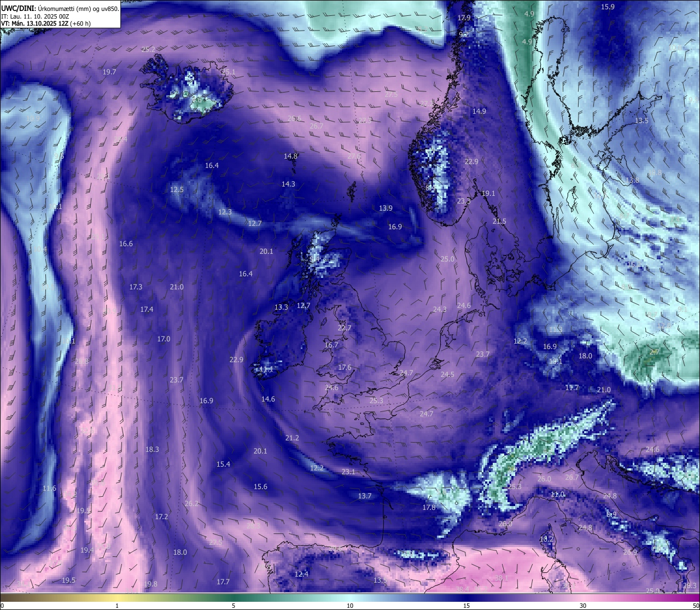Click the 14.6 value south of Ireland
The width and height of the screenshot is (700, 610).
click(x=268, y=399)
